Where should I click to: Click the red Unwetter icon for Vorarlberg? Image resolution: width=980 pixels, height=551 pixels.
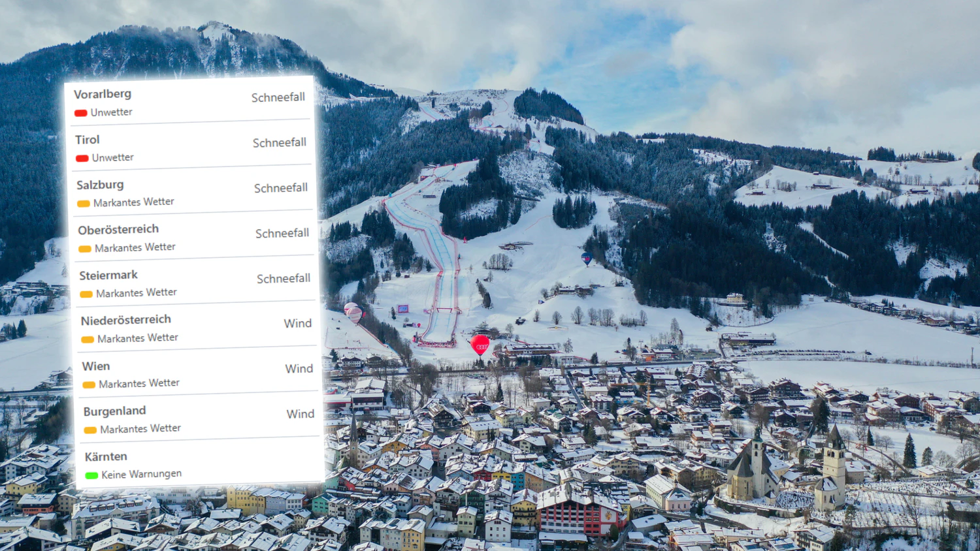80,112
